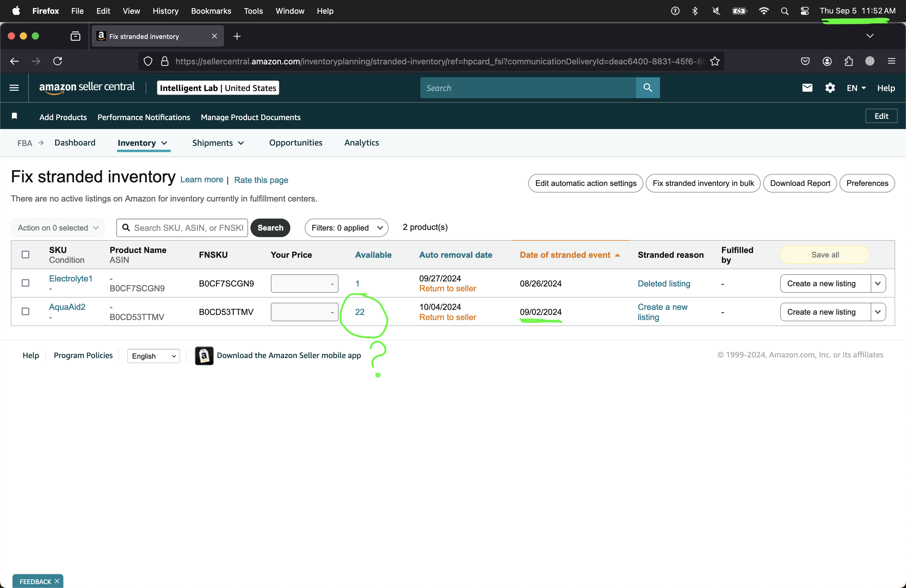Click the tracking protection shield icon
The image size is (906, 588).
(148, 61)
